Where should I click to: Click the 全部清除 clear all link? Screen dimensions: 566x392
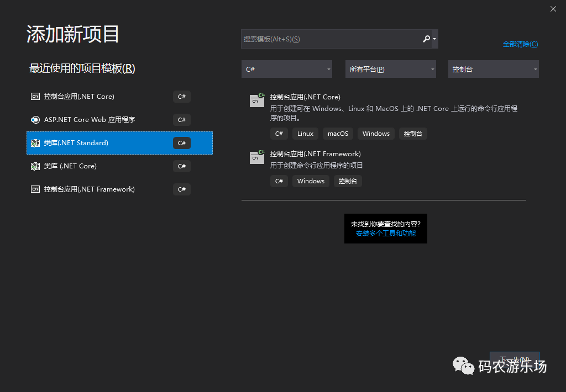(x=520, y=44)
